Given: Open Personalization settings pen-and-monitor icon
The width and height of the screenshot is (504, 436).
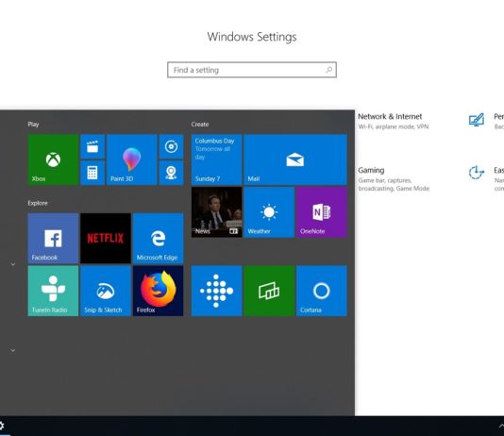Looking at the screenshot, I should click(x=476, y=121).
